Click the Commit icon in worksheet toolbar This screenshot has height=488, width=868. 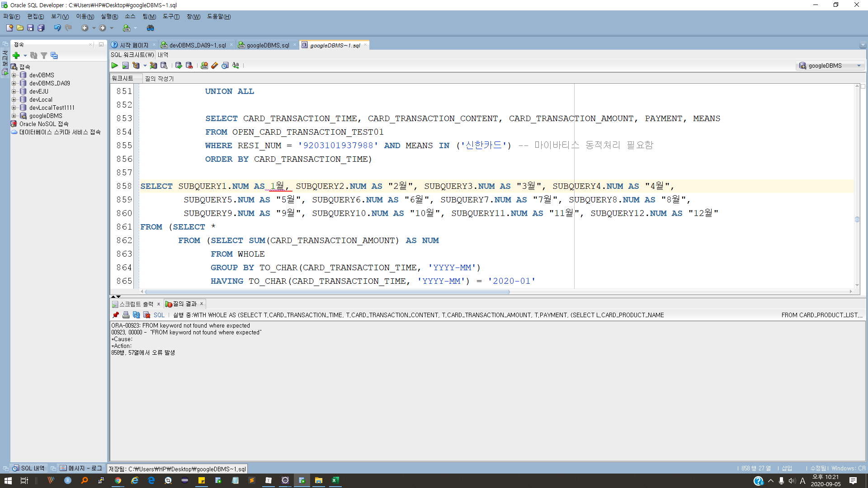coord(179,66)
